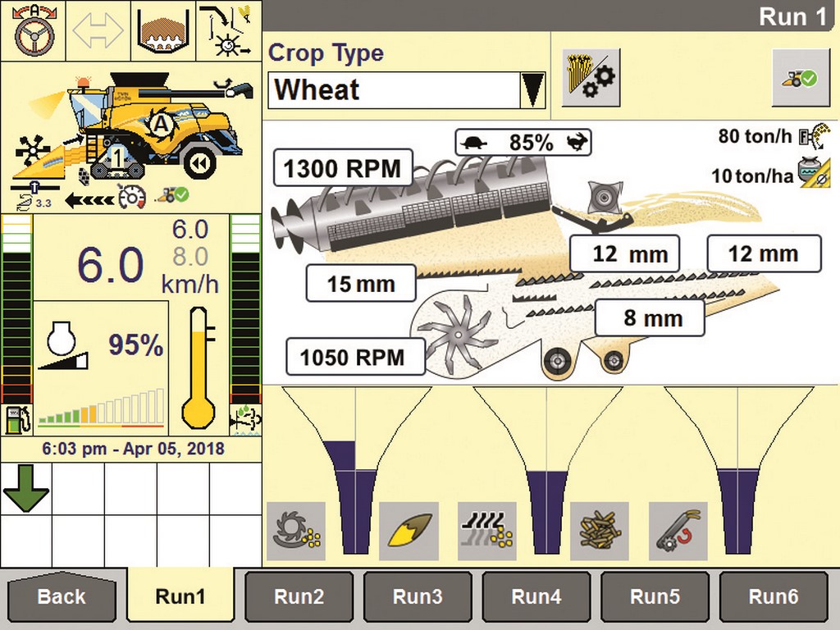Expand the Crop Type dropdown arrow

pos(532,90)
